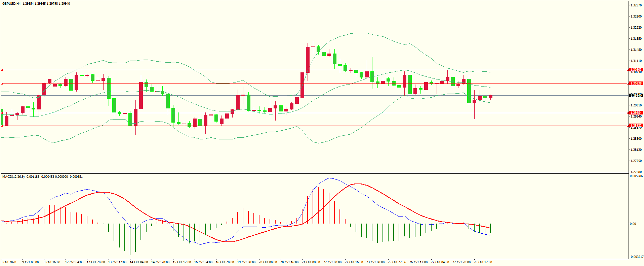Viewport: 644px width, 266px height.
Task: Click the 22 Oct 16:00 time label
Action: (x=354, y=262)
